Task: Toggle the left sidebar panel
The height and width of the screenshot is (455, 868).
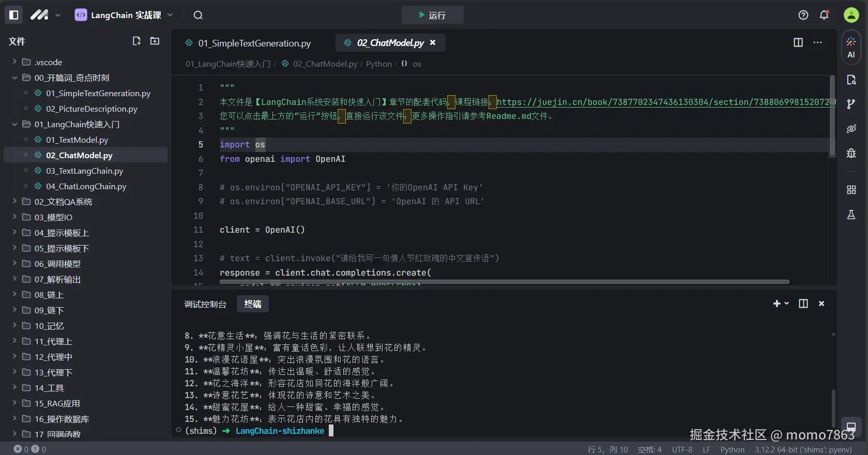Action: click(14, 15)
